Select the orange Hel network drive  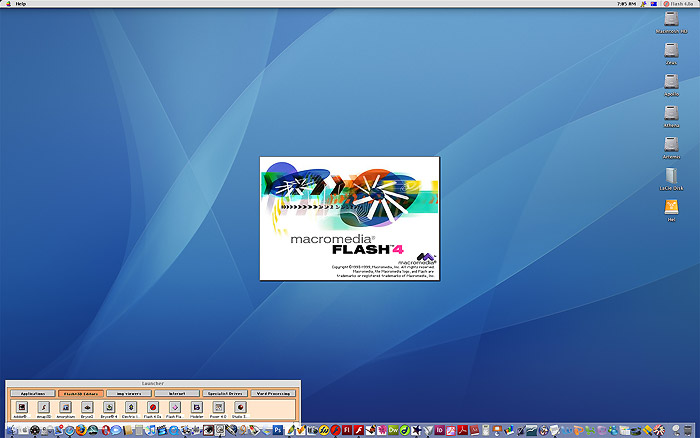tap(671, 207)
